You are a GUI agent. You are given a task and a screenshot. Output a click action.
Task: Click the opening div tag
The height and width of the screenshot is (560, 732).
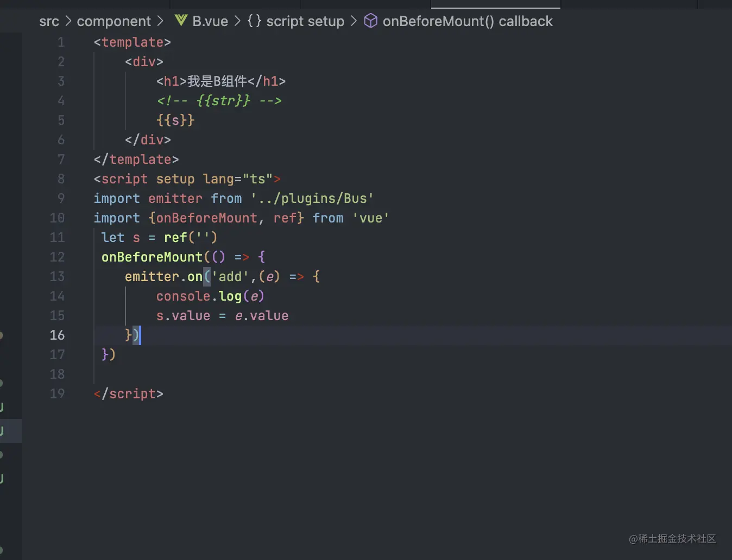click(x=144, y=62)
